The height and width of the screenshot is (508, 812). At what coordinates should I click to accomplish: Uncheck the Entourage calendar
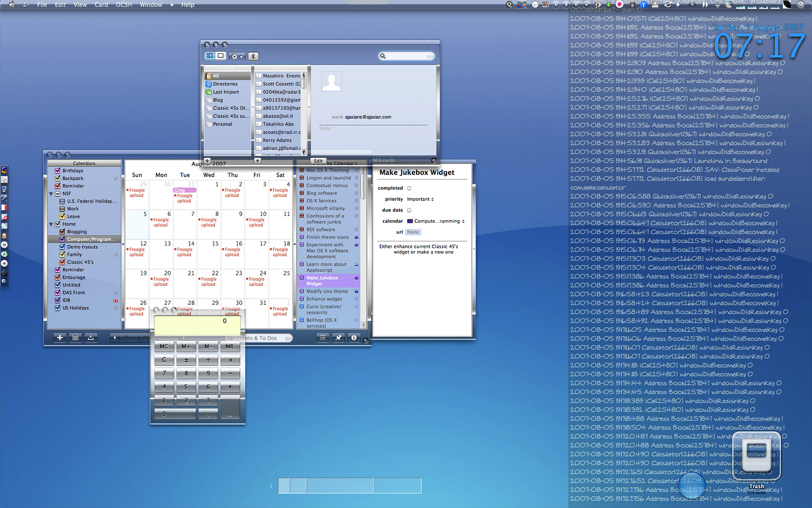click(x=58, y=277)
